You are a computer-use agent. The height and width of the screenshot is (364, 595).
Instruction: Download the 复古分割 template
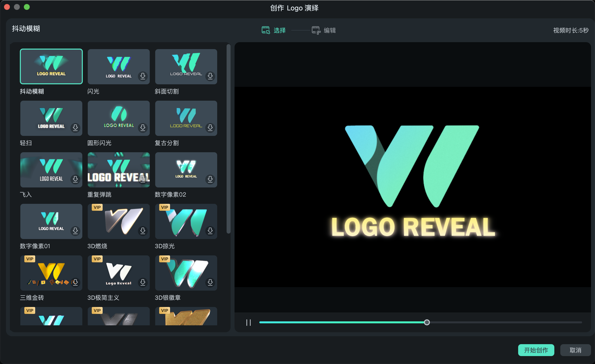click(x=210, y=127)
